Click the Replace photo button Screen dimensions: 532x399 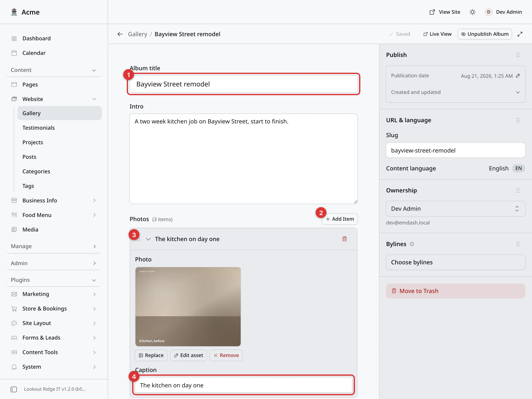click(x=151, y=355)
